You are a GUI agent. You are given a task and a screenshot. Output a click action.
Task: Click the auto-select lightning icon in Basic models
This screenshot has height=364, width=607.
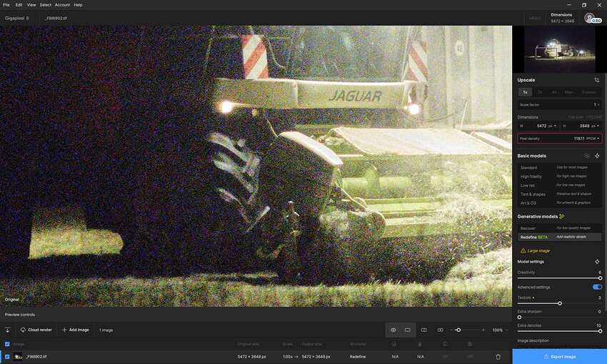tap(597, 156)
